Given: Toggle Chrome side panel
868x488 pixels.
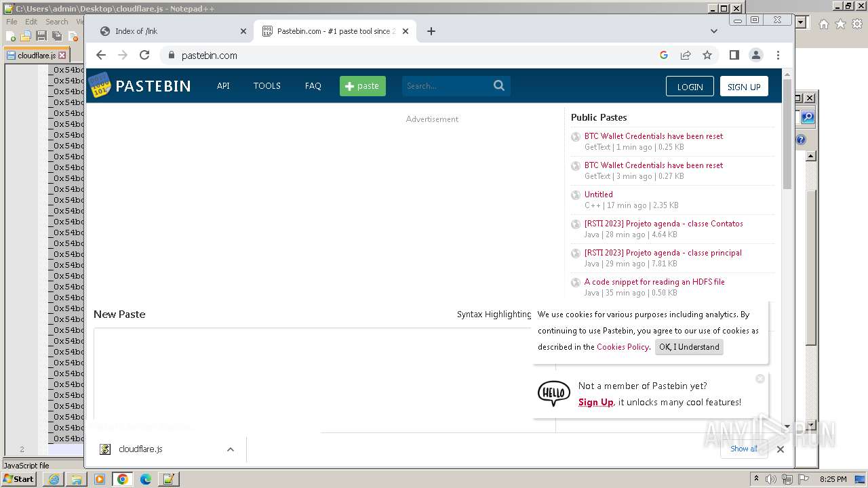Looking at the screenshot, I should click(x=734, y=55).
